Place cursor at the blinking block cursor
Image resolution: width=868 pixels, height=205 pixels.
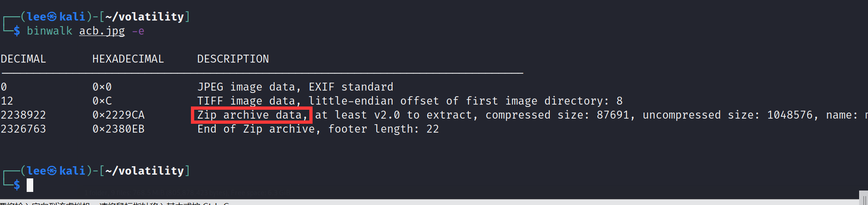30,185
